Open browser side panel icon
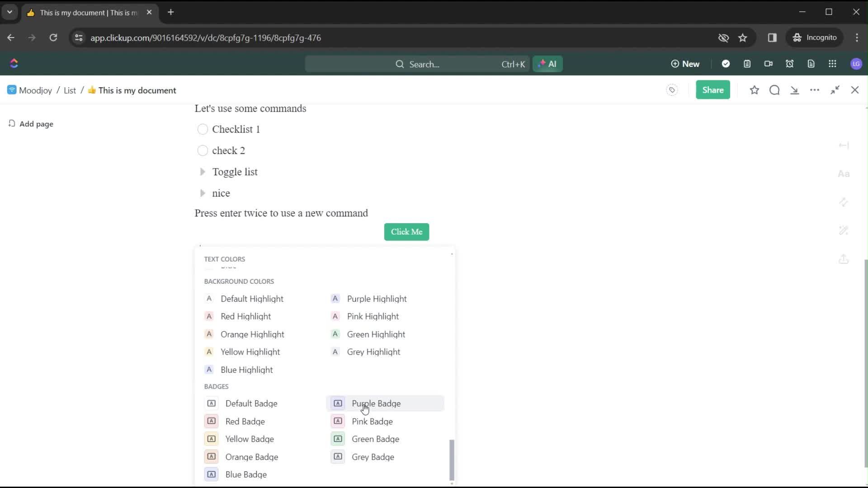The image size is (868, 488). 772,38
